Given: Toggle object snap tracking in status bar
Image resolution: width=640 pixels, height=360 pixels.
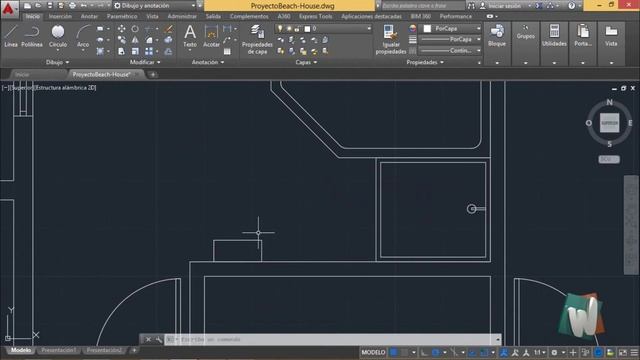Looking at the screenshot, I should (x=473, y=352).
